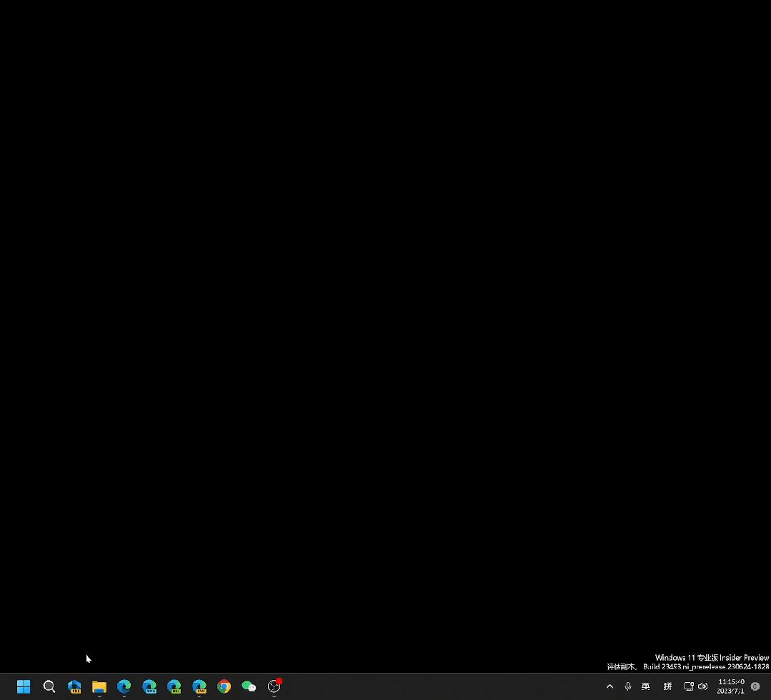Launch WeChat from the taskbar
Viewport: 771px width, 700px height.
[249, 686]
